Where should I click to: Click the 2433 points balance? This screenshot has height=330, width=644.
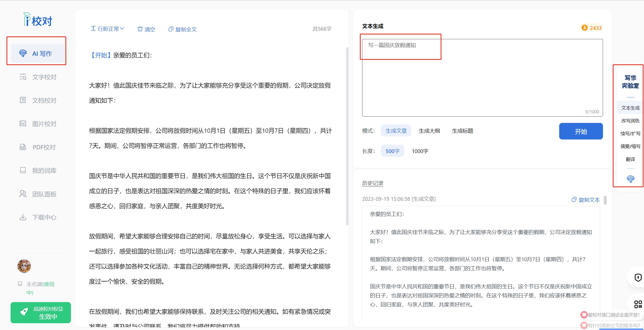click(x=596, y=28)
